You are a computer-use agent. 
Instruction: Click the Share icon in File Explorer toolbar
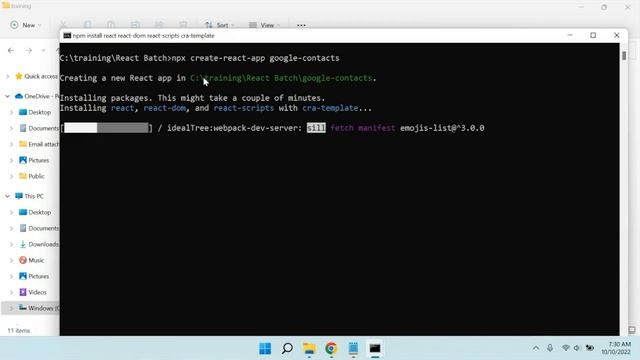pos(159,25)
